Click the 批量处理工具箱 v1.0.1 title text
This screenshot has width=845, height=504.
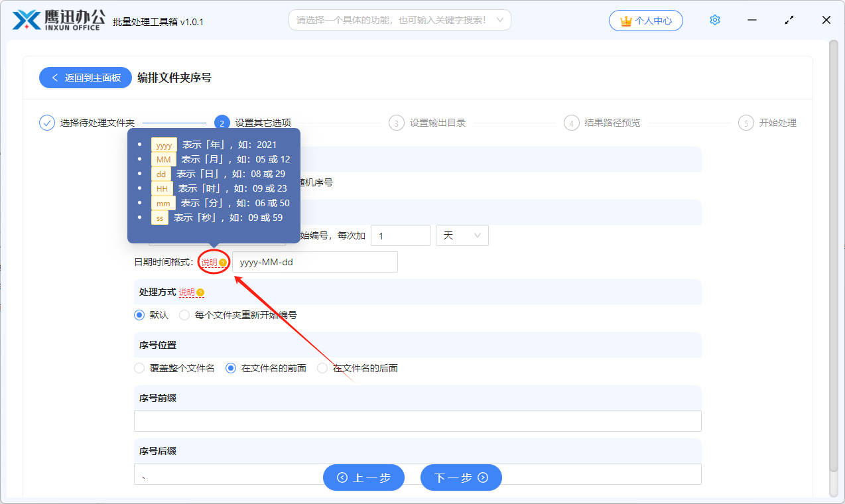159,22
